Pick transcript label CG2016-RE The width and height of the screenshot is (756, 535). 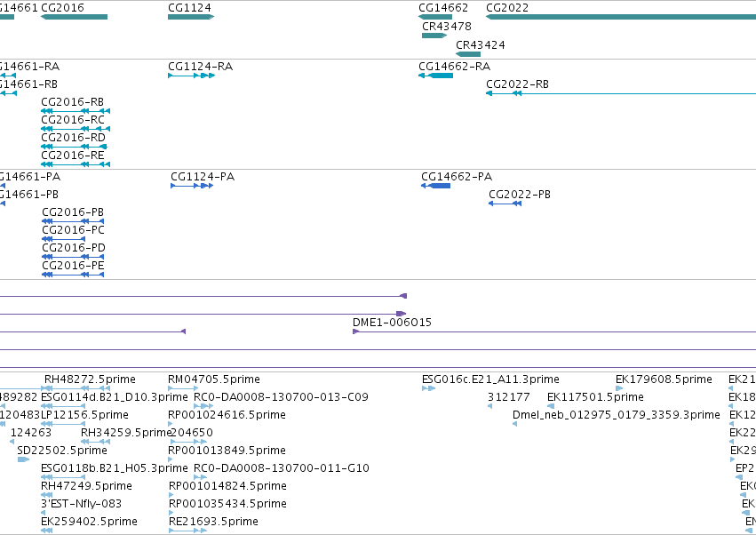[x=73, y=156]
